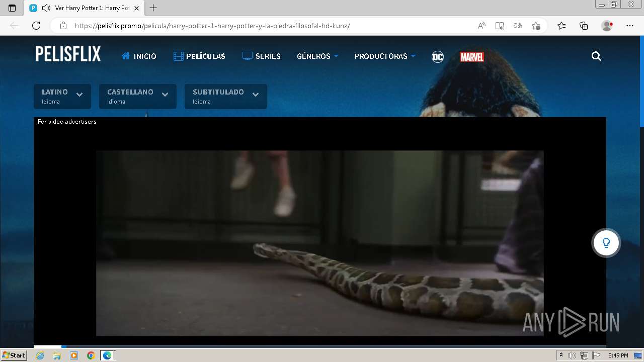Open the immersive reader icon
This screenshot has height=362, width=644.
[x=500, y=26]
